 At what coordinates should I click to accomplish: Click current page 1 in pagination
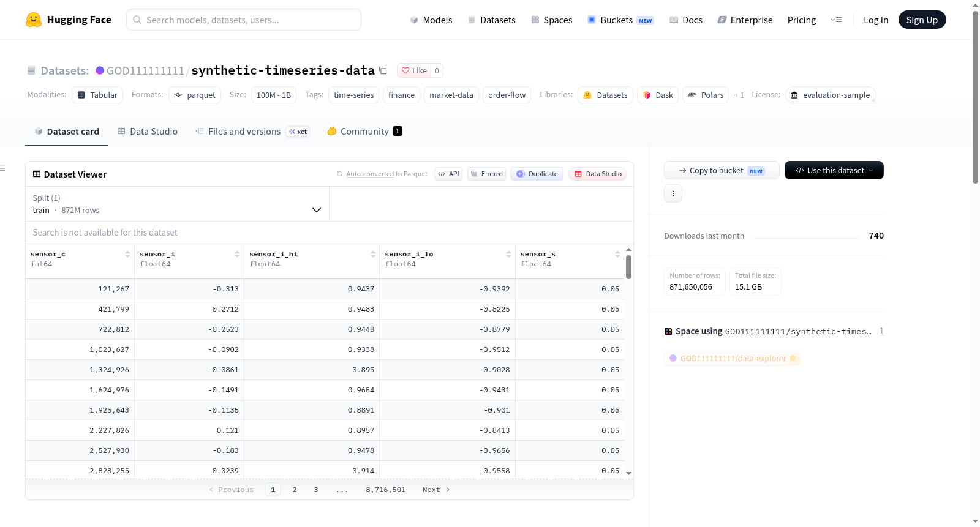click(x=273, y=490)
